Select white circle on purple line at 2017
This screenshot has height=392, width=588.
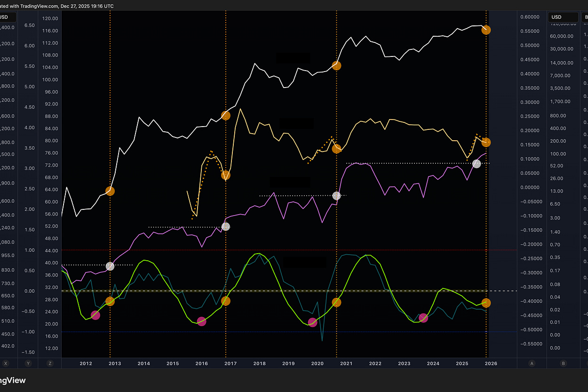226,226
